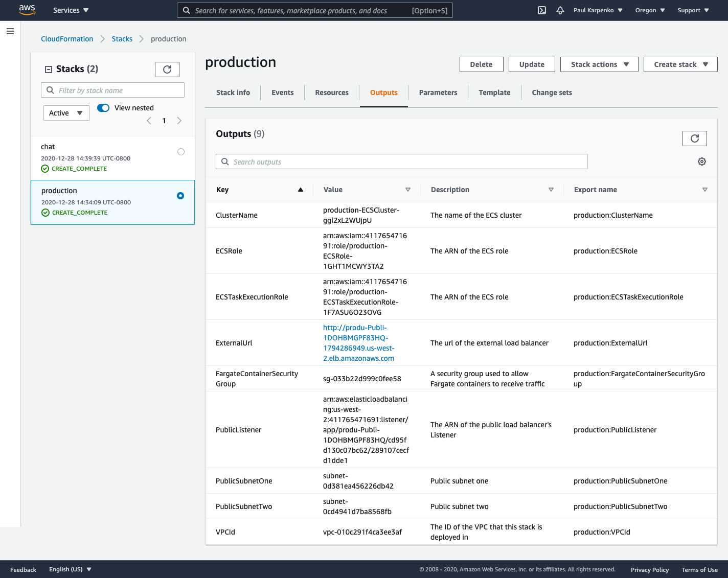Open the Active status filter dropdown
The width and height of the screenshot is (728, 578).
coord(66,113)
